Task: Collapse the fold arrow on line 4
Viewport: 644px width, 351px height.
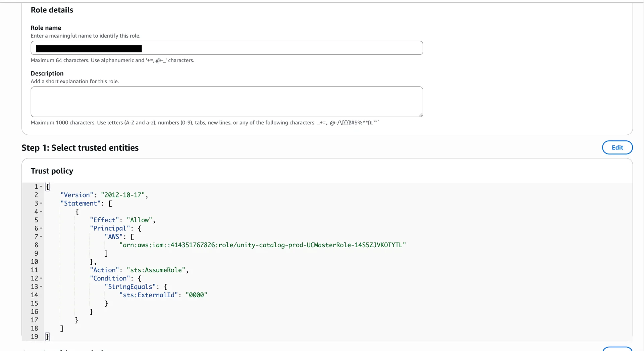Action: coord(41,212)
